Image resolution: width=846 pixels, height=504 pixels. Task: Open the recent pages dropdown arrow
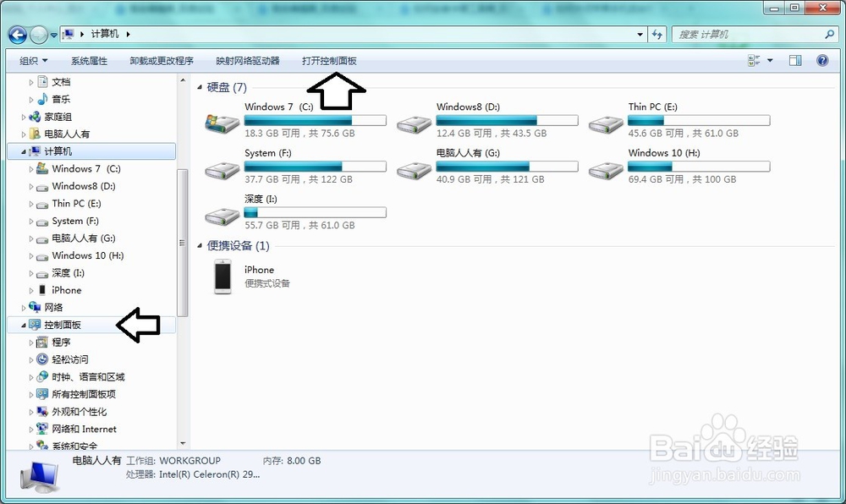(53, 36)
